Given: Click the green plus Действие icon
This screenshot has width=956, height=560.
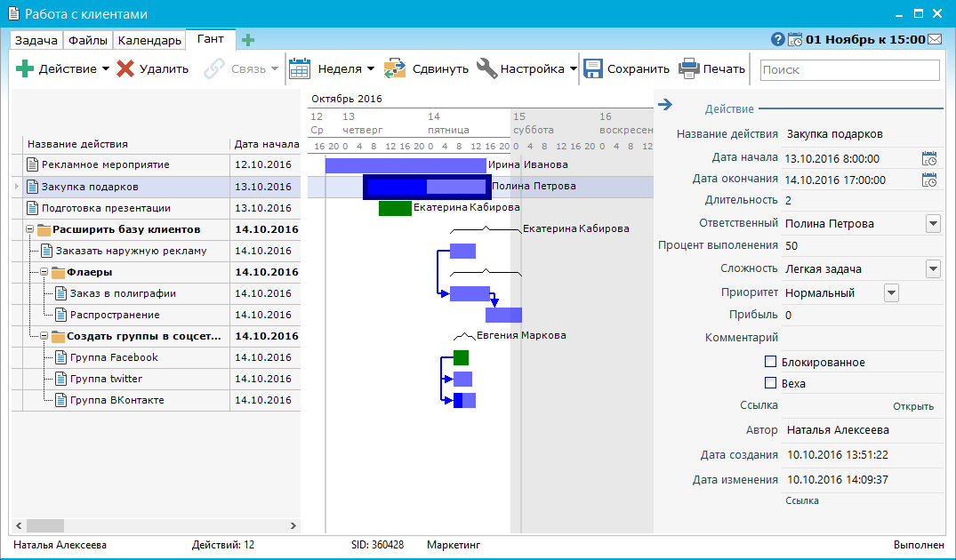Looking at the screenshot, I should 24,68.
